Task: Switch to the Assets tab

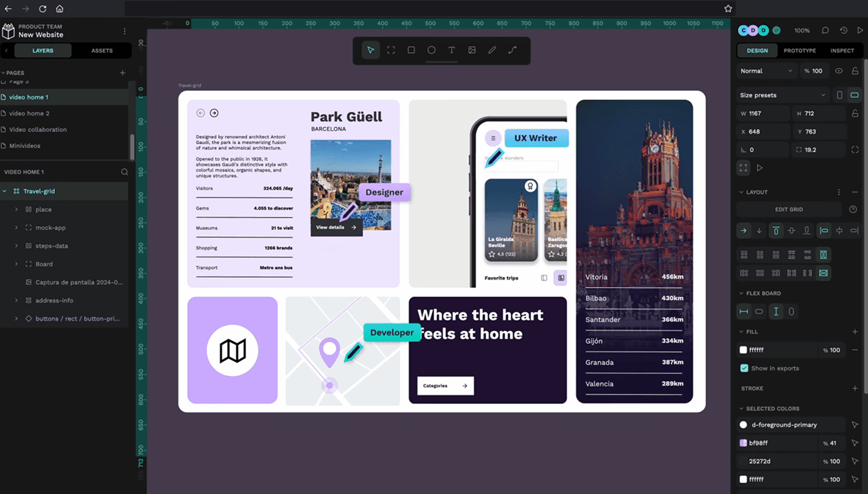Action: (102, 51)
